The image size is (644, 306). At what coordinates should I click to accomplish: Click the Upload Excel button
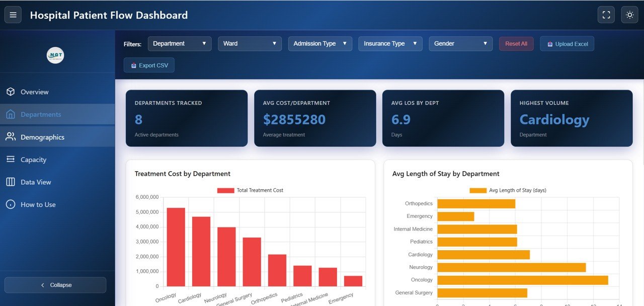567,44
